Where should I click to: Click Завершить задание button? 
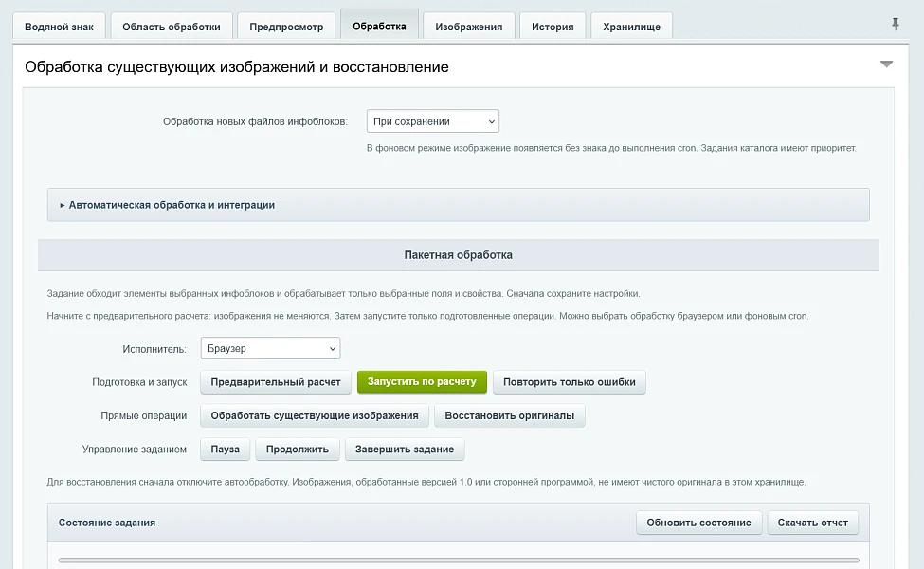click(405, 450)
